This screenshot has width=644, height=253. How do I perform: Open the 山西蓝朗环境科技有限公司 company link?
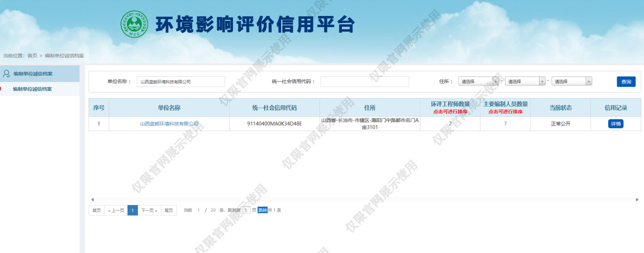tap(169, 124)
